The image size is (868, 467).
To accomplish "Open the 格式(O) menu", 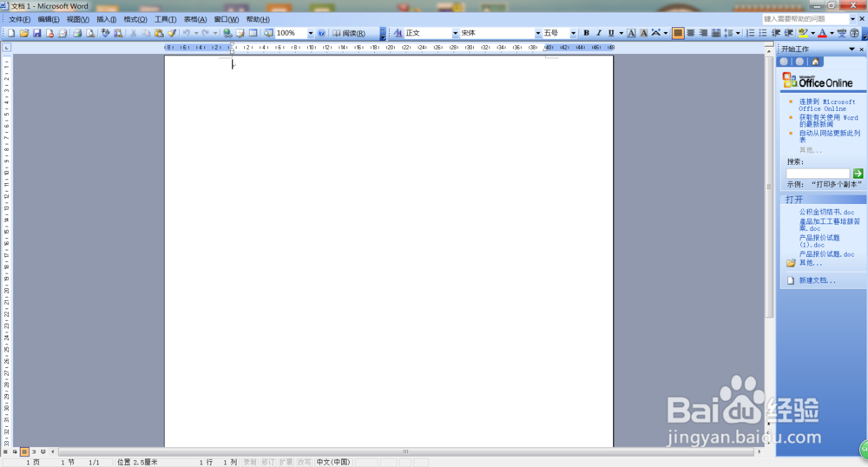I will coord(135,19).
